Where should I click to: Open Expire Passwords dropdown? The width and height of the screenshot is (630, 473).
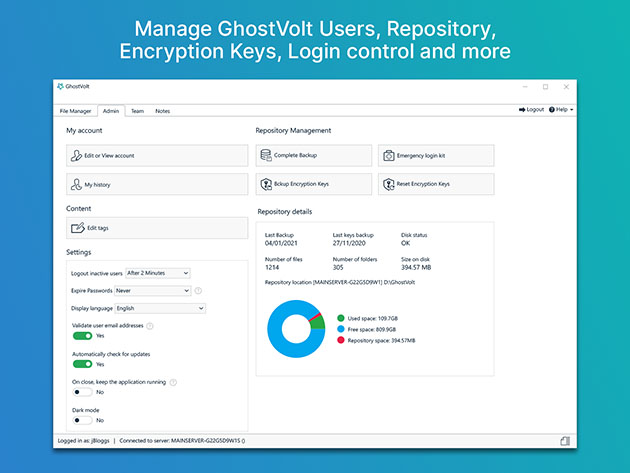click(x=153, y=291)
